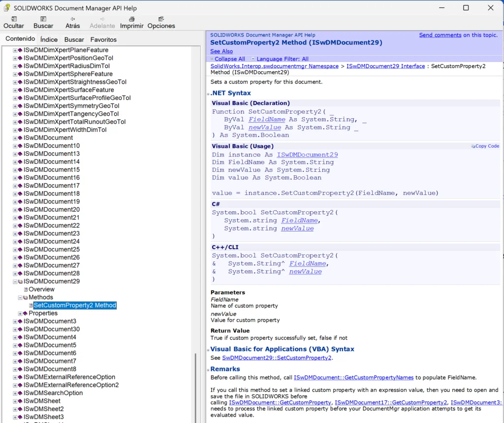
Task: Collapse the Methods tree node
Action: pyautogui.click(x=20, y=297)
